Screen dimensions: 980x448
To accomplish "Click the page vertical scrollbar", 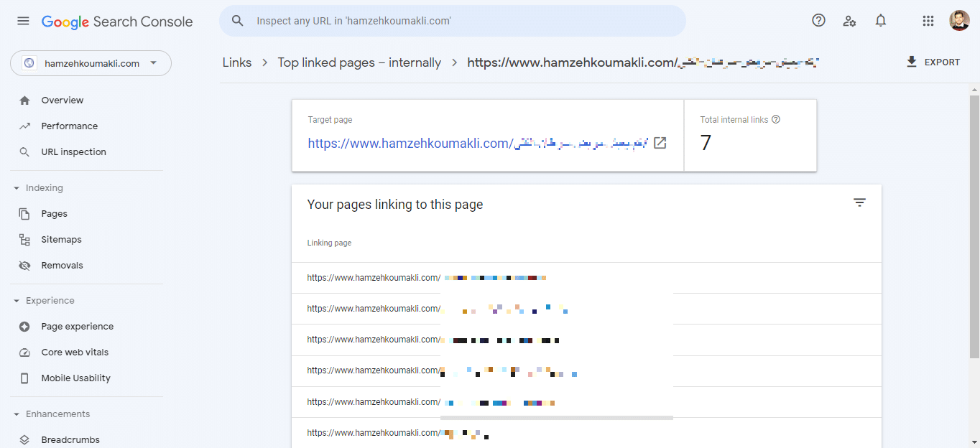I will (974, 215).
